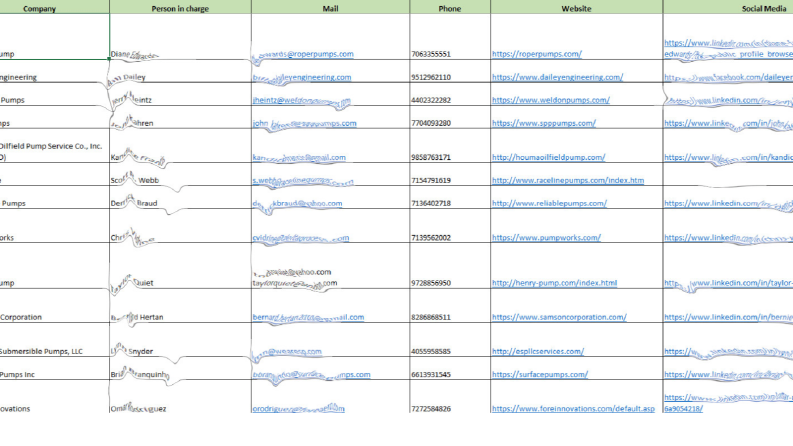Viewport: 793px width, 446px height.
Task: Open the linkedin.com/in/taylor social link
Action: tap(728, 284)
